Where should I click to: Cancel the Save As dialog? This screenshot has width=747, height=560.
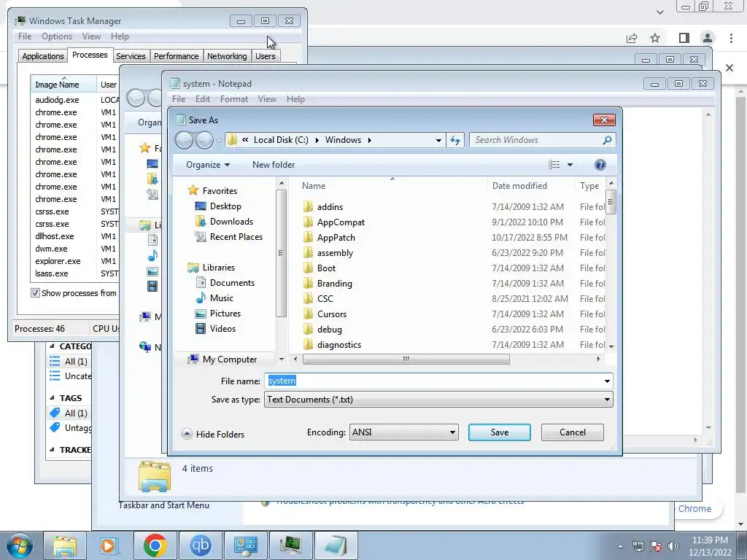[x=572, y=432]
